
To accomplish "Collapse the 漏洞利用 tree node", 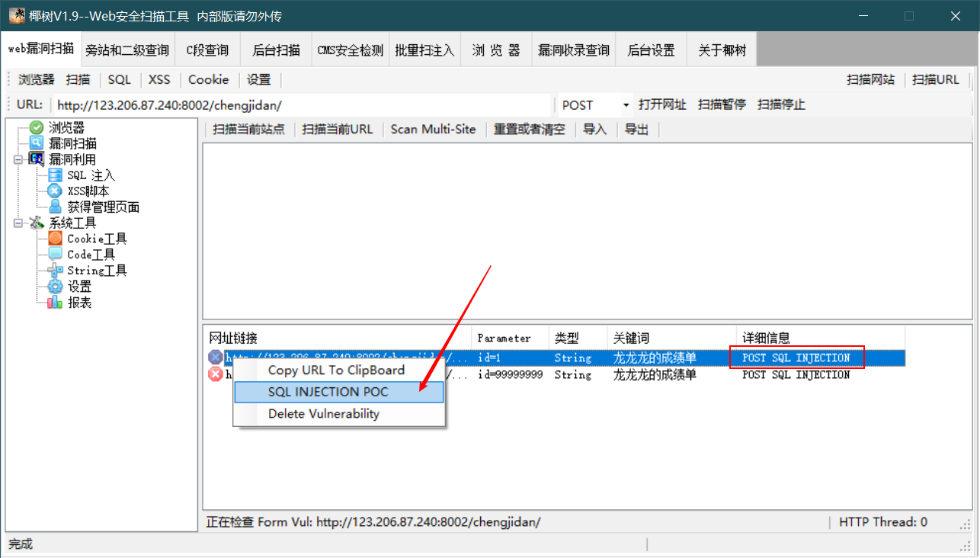I will (18, 159).
